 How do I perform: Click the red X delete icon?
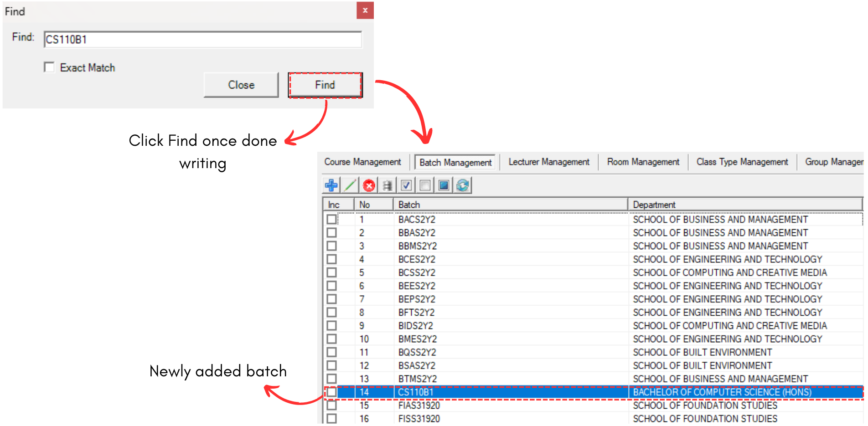(x=369, y=185)
